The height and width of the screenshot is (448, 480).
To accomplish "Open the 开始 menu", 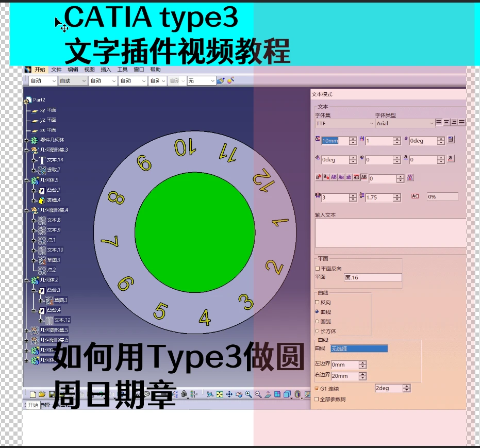I will tap(40, 70).
